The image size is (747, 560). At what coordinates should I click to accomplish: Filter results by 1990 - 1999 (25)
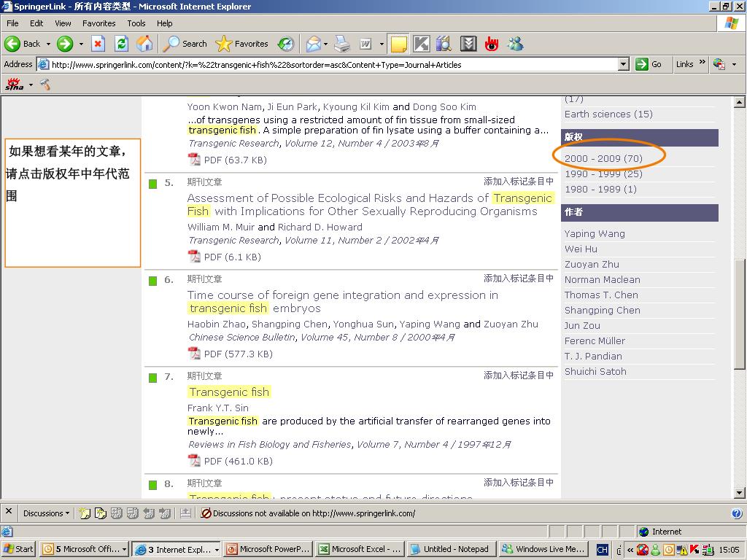(603, 174)
